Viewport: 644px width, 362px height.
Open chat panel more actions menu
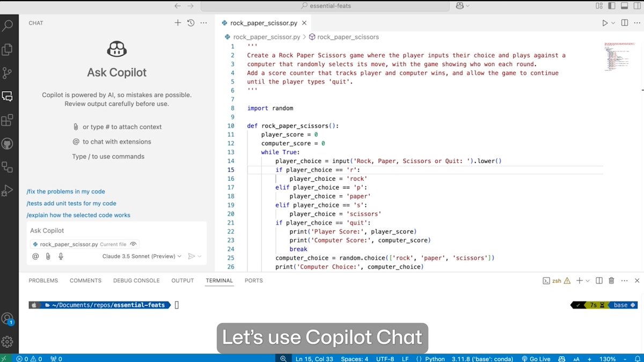(203, 23)
